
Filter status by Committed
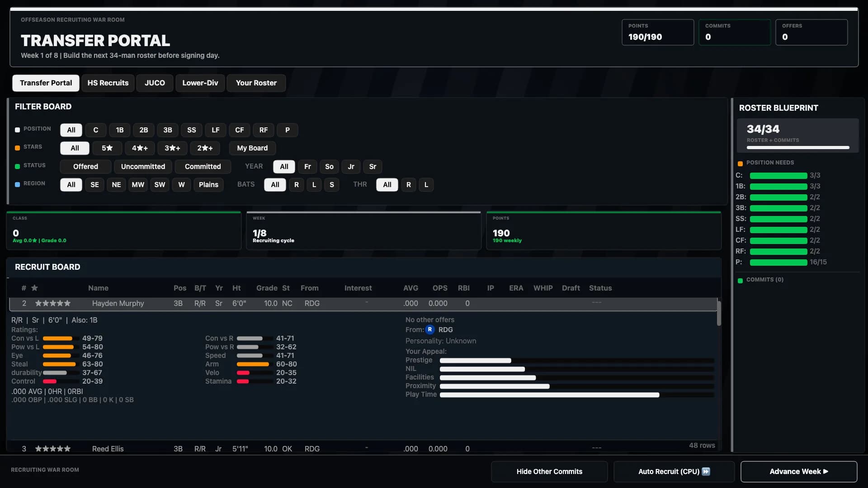click(x=203, y=167)
